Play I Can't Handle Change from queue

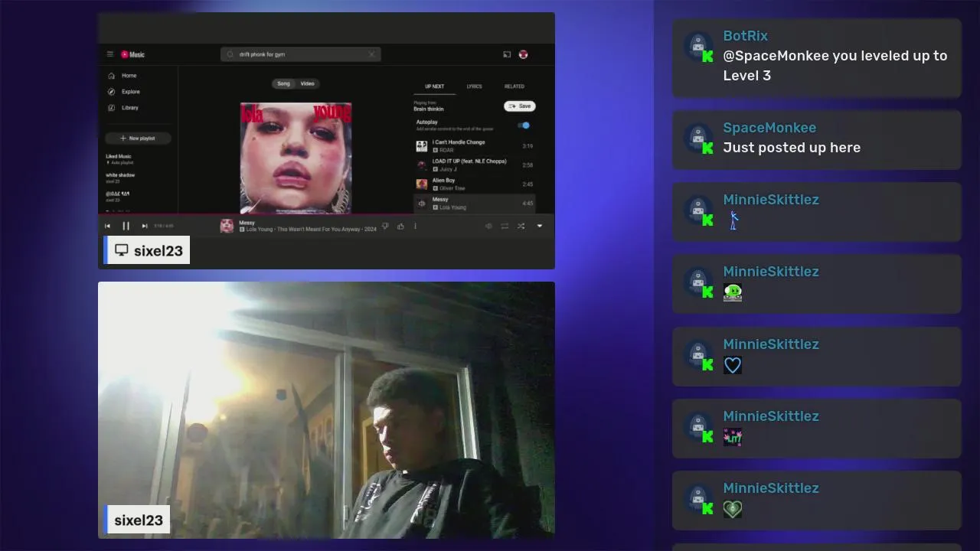pyautogui.click(x=474, y=146)
